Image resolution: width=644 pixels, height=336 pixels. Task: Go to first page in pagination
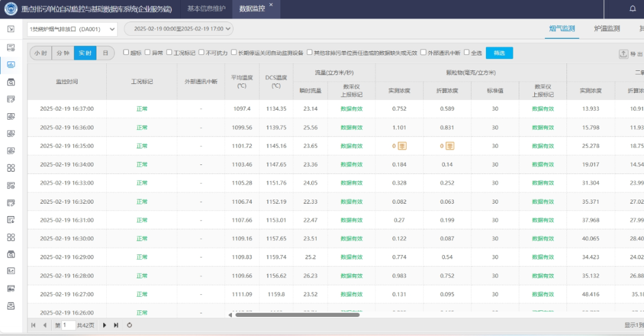[33, 325]
